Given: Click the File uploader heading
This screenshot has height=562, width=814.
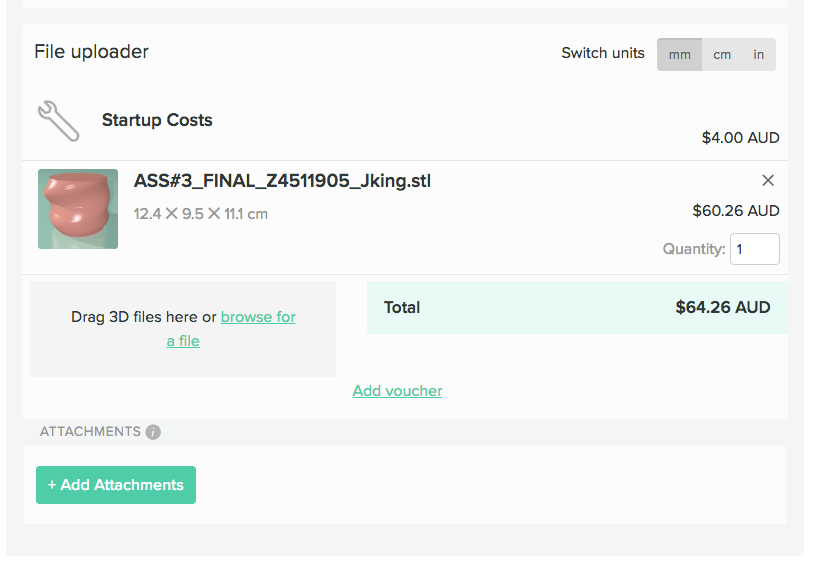Looking at the screenshot, I should pos(91,52).
